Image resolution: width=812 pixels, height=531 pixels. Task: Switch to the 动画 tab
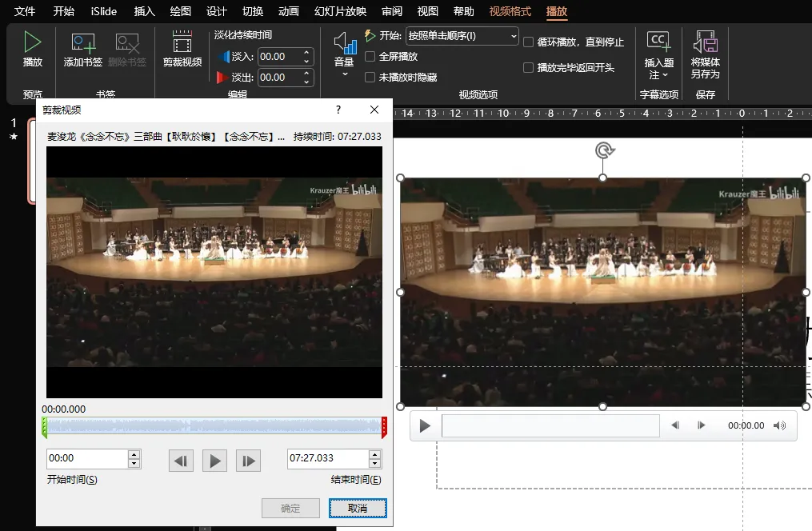(289, 11)
